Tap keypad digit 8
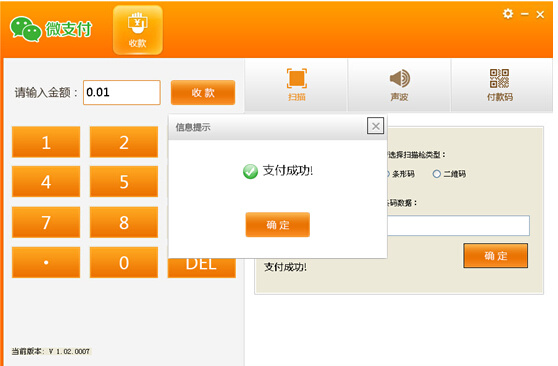Viewport: 558px width, 366px height. 124,222
